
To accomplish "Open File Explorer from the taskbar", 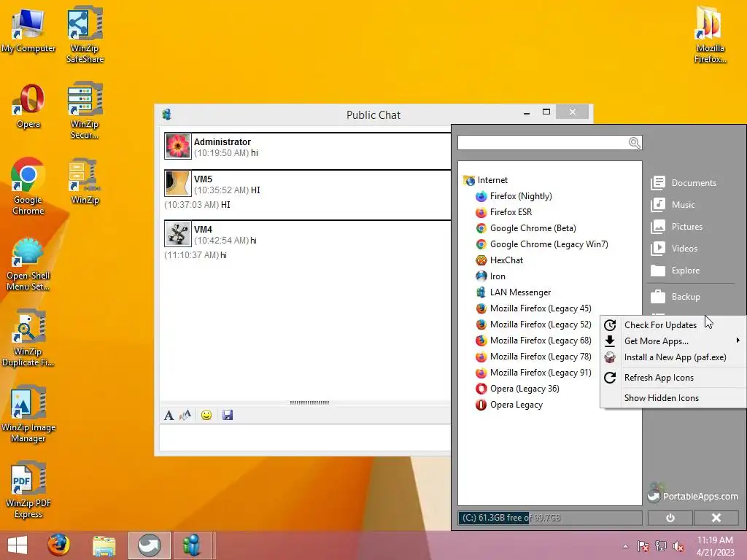I will pyautogui.click(x=104, y=545).
